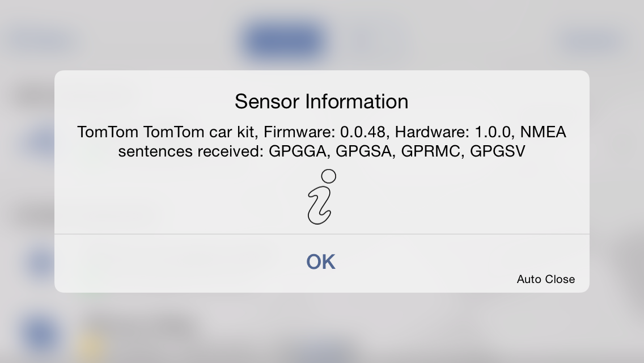Select the Sensor Information title
644x363 pixels.
click(321, 101)
